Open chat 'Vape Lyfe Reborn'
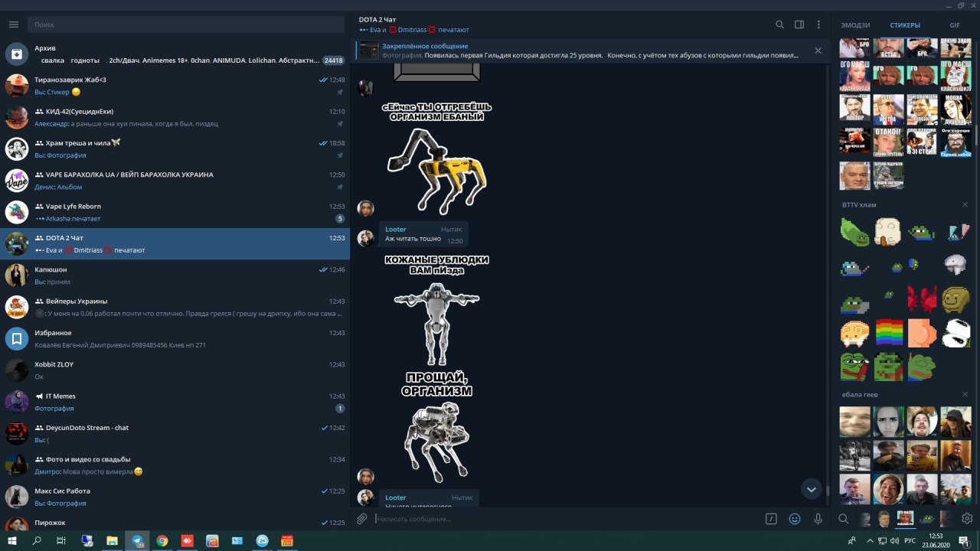Image resolution: width=980 pixels, height=551 pixels. (175, 212)
